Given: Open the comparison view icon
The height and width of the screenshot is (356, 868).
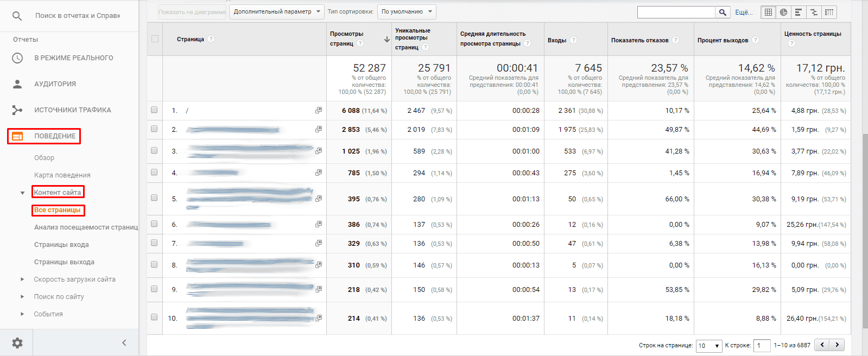Looking at the screenshot, I should click(814, 12).
